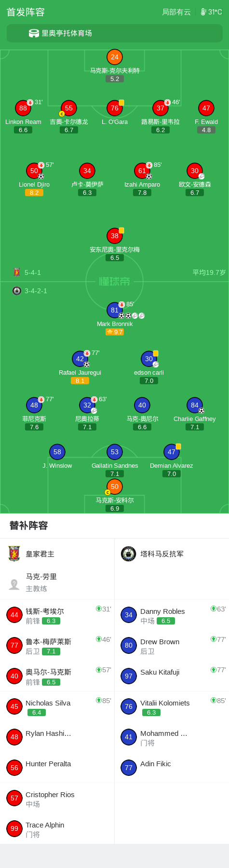229x868 pixels.
Task: Select player 50 Lionel Djiro's circle
Action: click(x=34, y=171)
